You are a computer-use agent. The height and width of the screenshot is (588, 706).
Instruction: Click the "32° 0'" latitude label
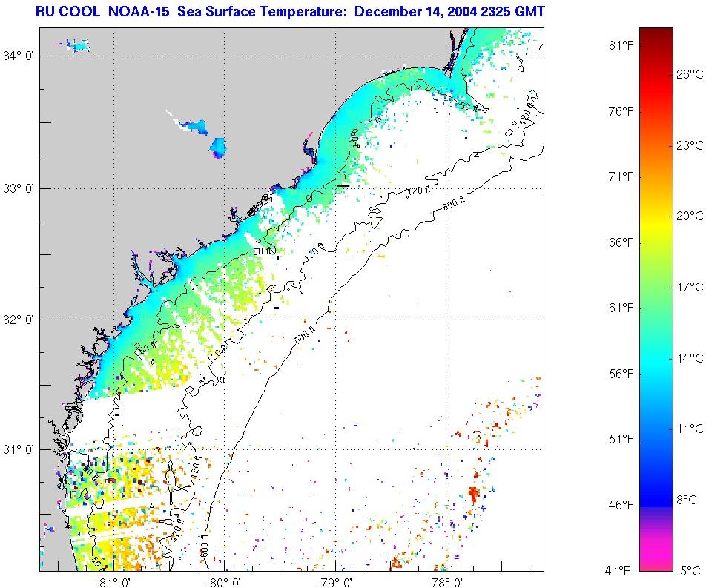(x=19, y=320)
